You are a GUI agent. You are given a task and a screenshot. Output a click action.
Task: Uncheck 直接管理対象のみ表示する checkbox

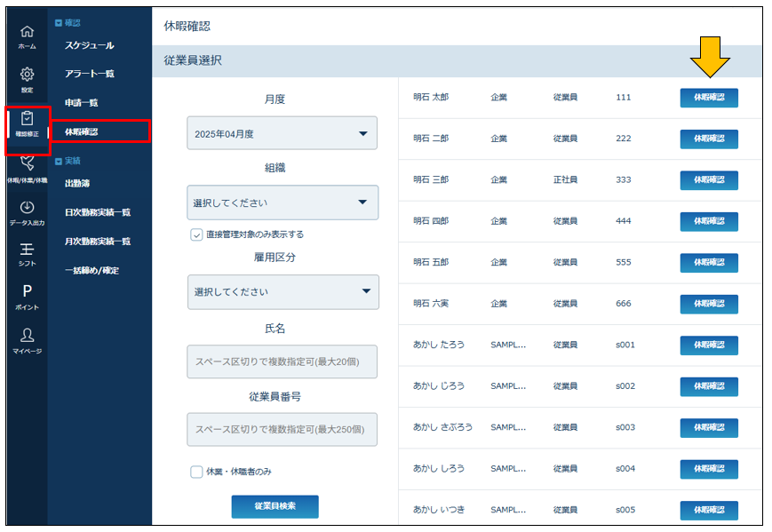click(x=196, y=234)
